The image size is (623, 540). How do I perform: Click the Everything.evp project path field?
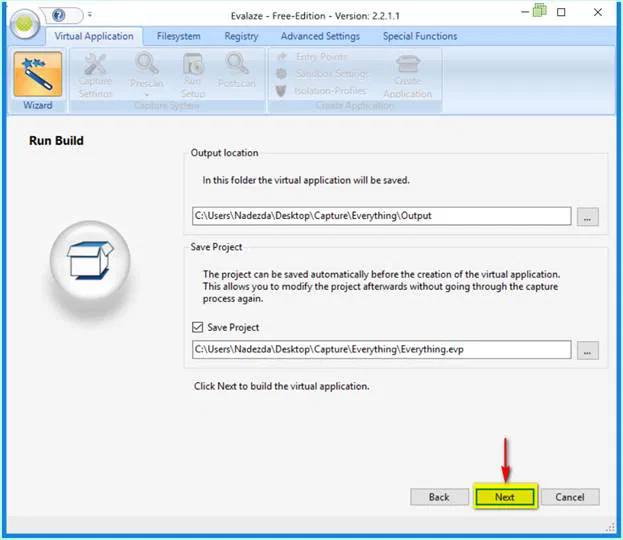pos(381,350)
